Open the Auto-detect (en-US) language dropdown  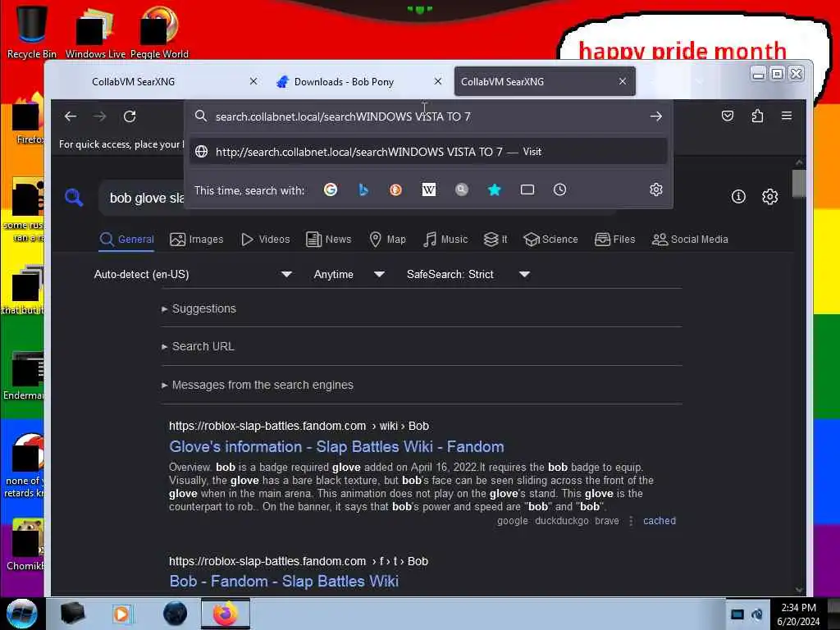tap(193, 274)
